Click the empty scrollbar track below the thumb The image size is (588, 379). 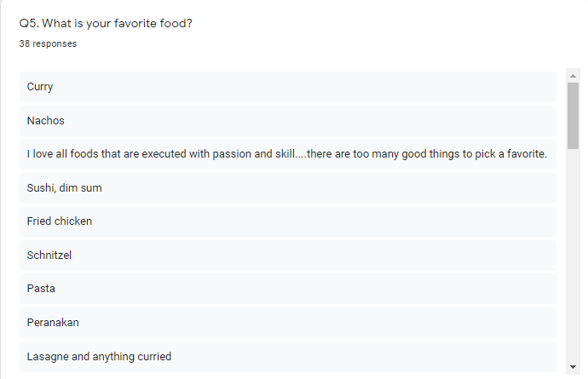pyautogui.click(x=573, y=256)
